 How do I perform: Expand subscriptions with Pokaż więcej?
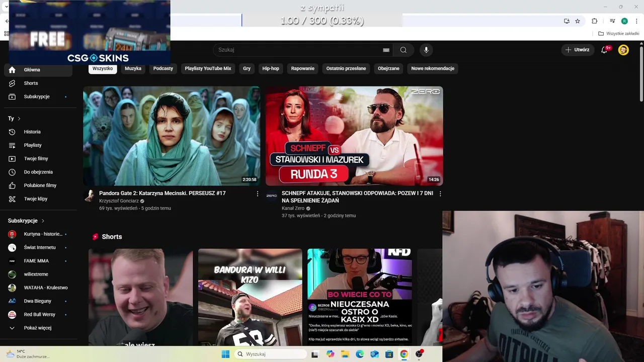click(x=38, y=328)
